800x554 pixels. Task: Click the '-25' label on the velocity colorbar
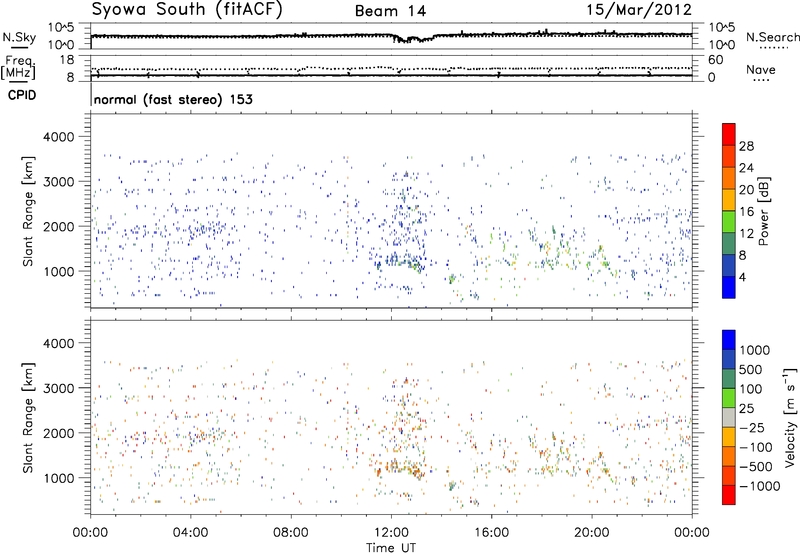[752, 427]
